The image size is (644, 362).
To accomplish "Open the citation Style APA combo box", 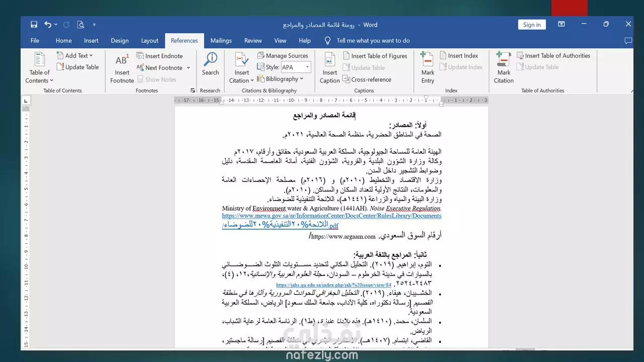I will (296, 67).
